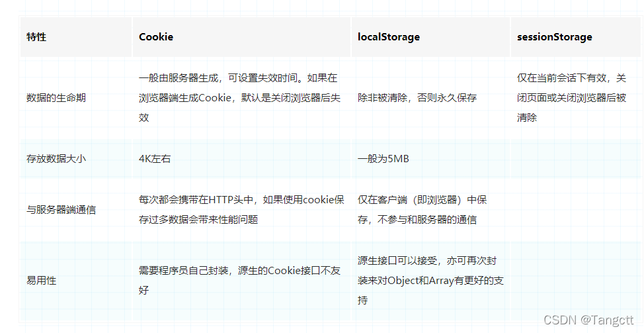This screenshot has width=644, height=333.
Task: Select the 'sessionStorage' column header
Action: click(575, 37)
